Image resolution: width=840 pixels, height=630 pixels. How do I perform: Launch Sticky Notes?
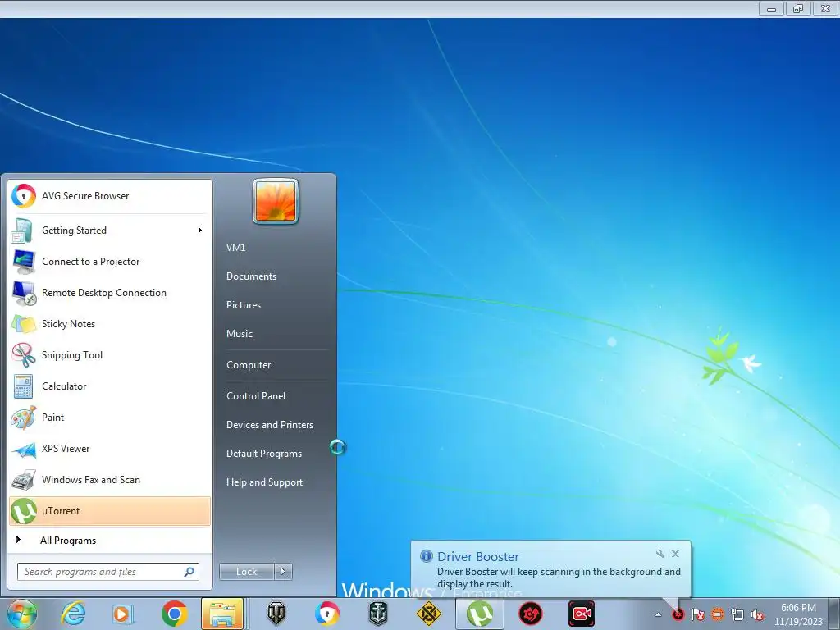(110, 323)
